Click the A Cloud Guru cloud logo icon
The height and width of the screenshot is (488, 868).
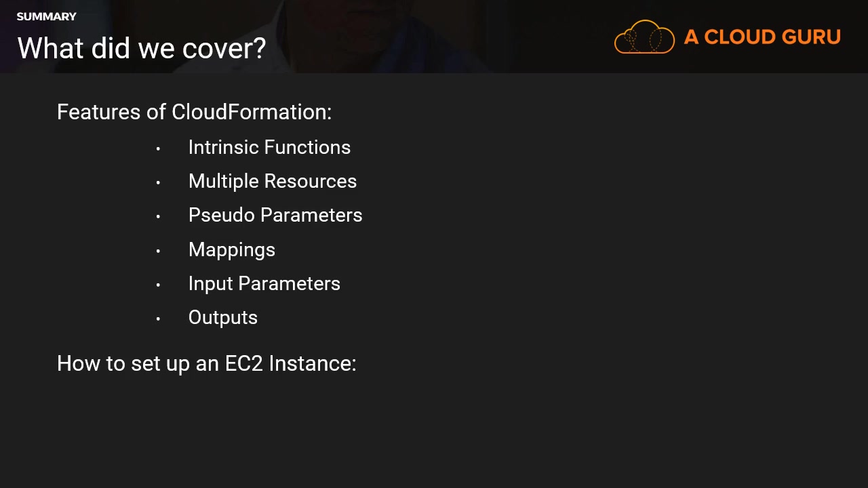point(644,37)
